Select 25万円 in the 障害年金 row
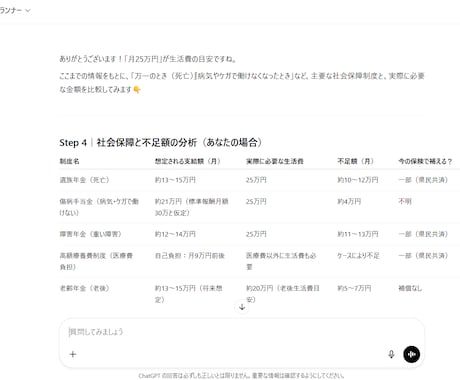The width and height of the screenshot is (460, 380). click(256, 234)
